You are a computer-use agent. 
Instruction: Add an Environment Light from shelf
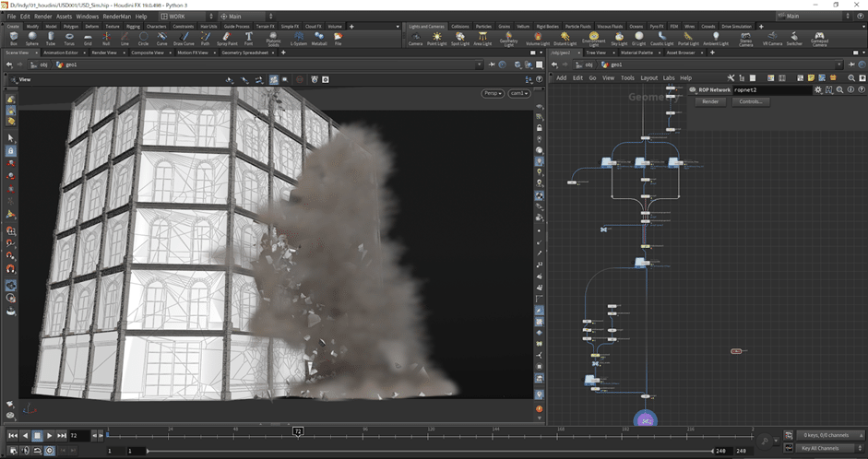pyautogui.click(x=593, y=38)
